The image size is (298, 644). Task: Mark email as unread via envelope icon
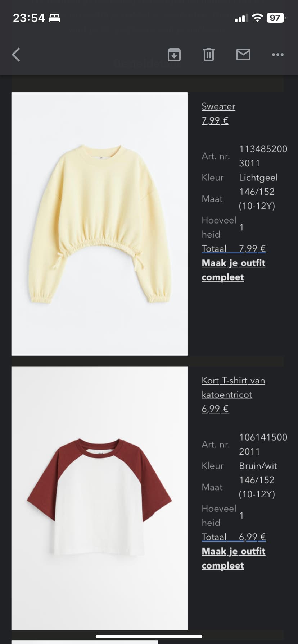pos(243,55)
